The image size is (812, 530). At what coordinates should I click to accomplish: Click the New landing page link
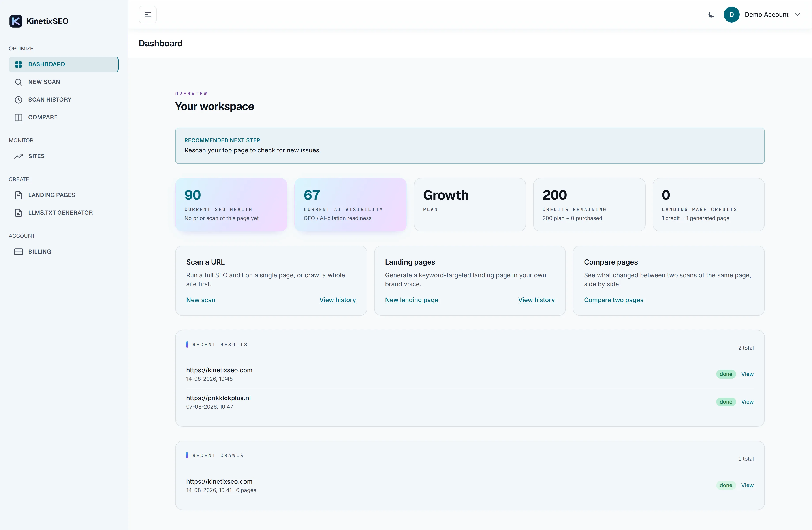point(412,300)
